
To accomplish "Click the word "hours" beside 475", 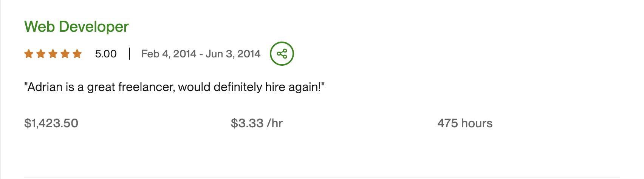I will (x=477, y=123).
